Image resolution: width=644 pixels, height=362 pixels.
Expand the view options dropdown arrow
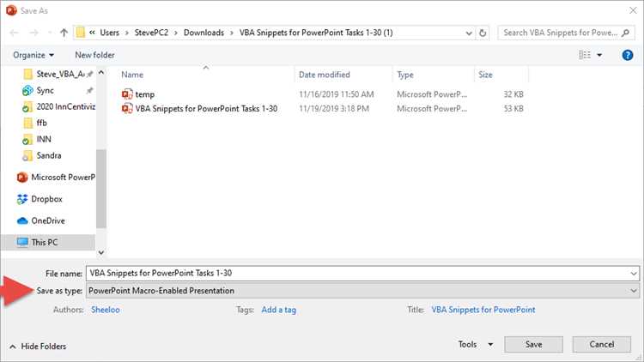[x=599, y=55]
